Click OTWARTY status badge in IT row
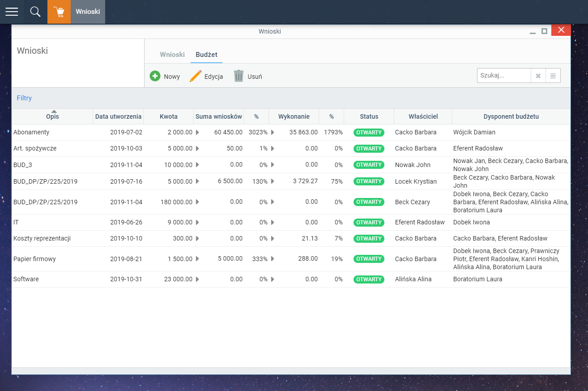 369,222
